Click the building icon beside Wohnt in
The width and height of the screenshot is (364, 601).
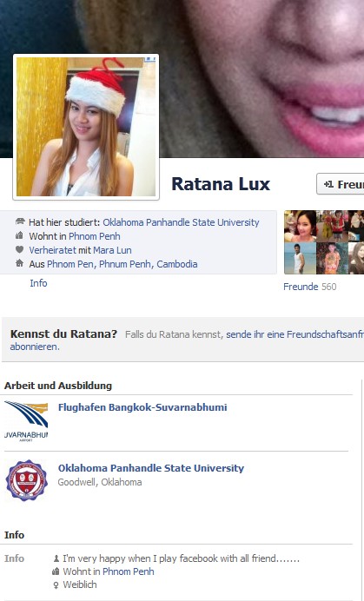point(20,235)
